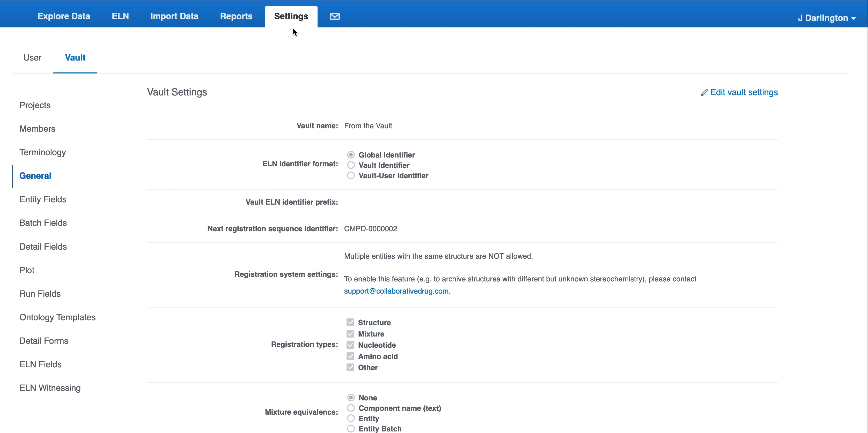Select the Entity Batch radio option
Screen dimensions: 868x433
tap(351, 429)
